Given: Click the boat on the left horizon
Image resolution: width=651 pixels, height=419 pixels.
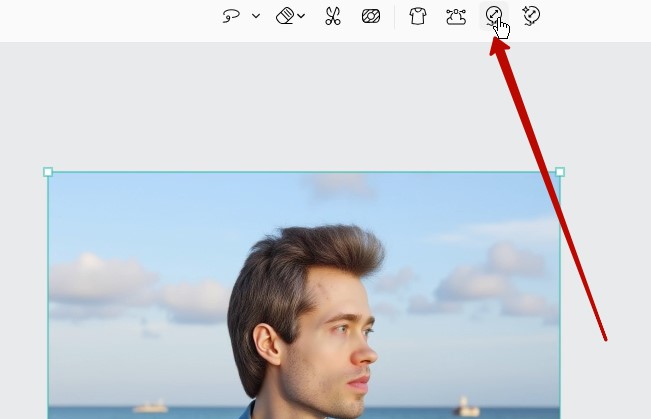Looking at the screenshot, I should coord(150,406).
